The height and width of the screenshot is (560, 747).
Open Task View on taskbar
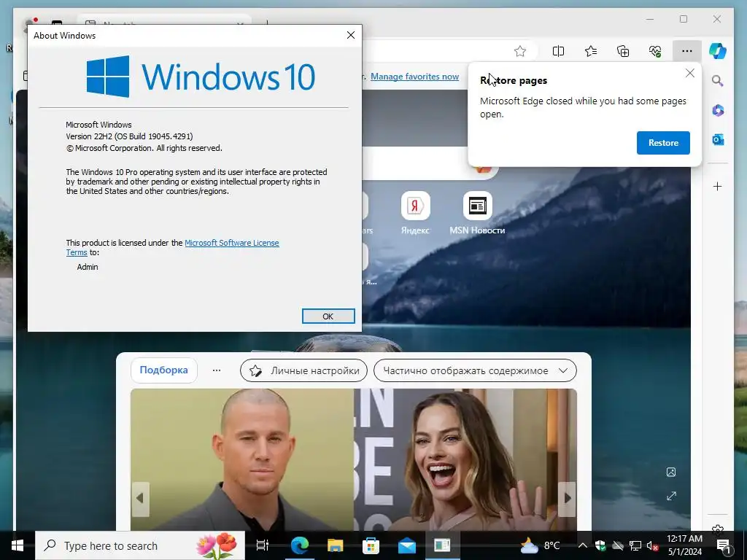coord(263,545)
